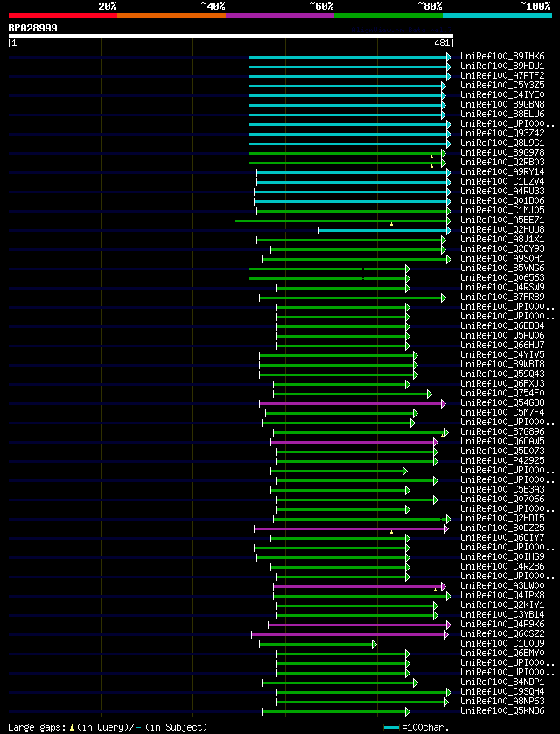The width and height of the screenshot is (560, 734).
Task: Click UniRef100_B0DZ25 hit name
Action: 502,528
